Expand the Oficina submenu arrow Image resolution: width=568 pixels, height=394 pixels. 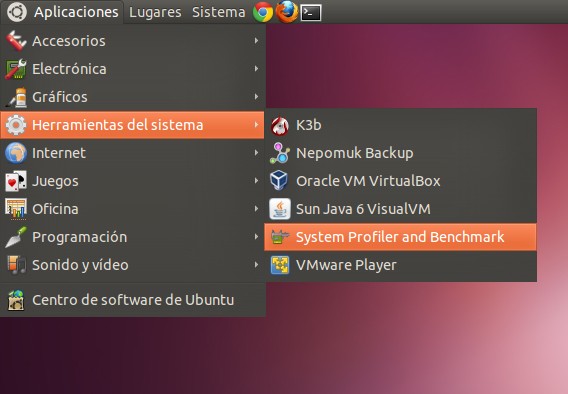coord(256,209)
